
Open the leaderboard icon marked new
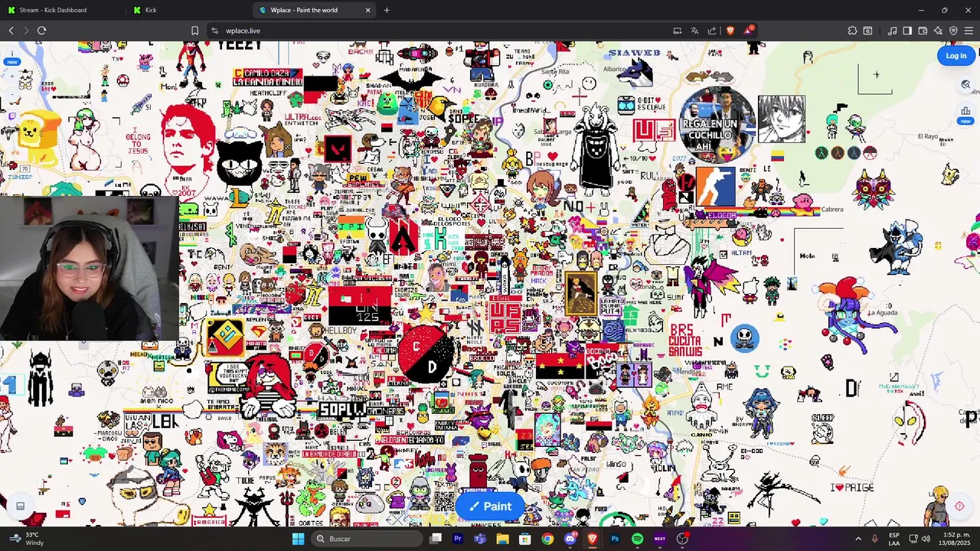pyautogui.click(x=965, y=112)
